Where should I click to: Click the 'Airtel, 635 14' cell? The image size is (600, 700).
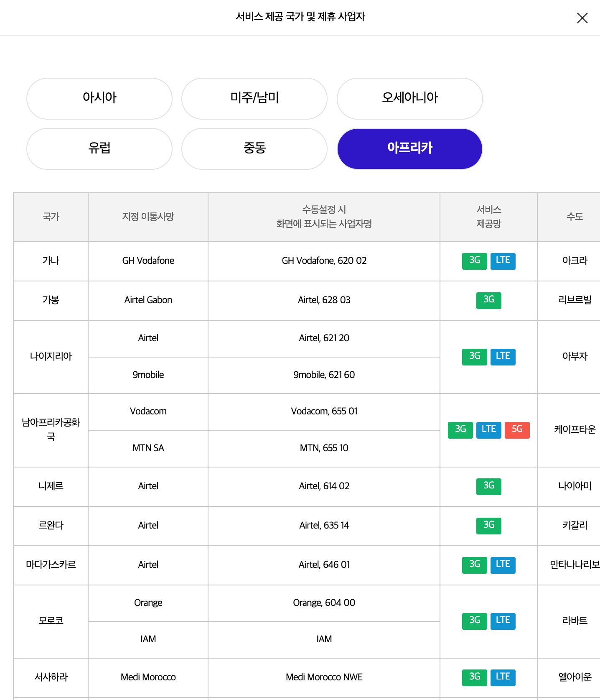click(x=324, y=526)
